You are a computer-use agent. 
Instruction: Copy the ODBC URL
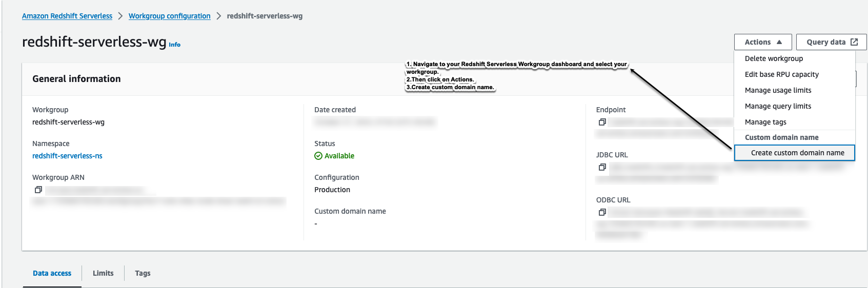(602, 212)
